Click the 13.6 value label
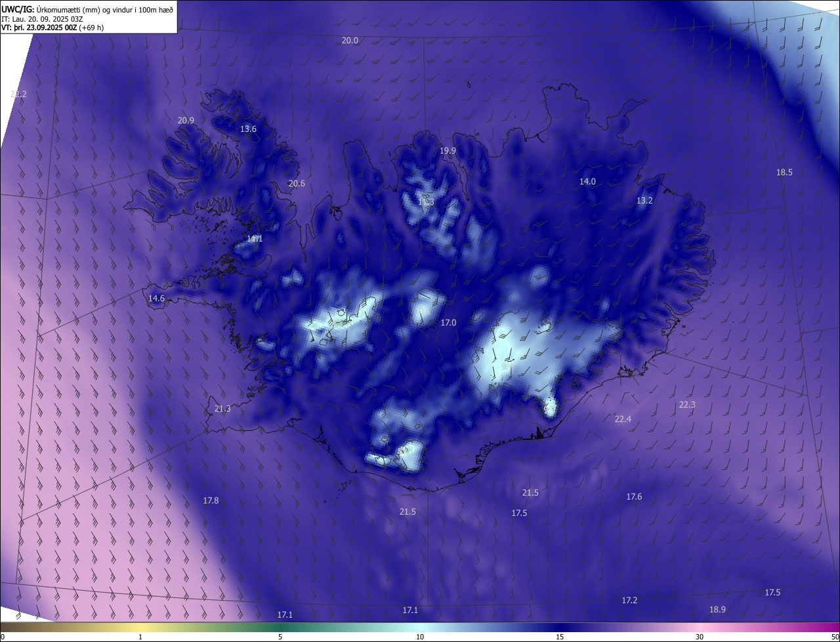Viewport: 840px width, 642px height. [248, 129]
